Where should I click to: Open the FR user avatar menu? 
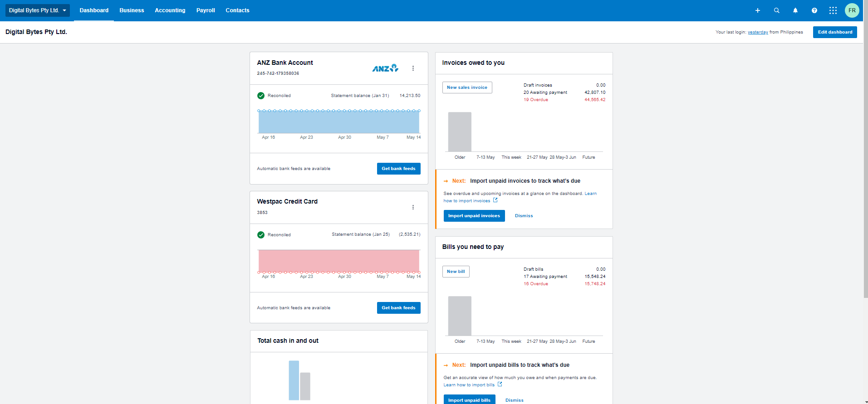pos(852,10)
